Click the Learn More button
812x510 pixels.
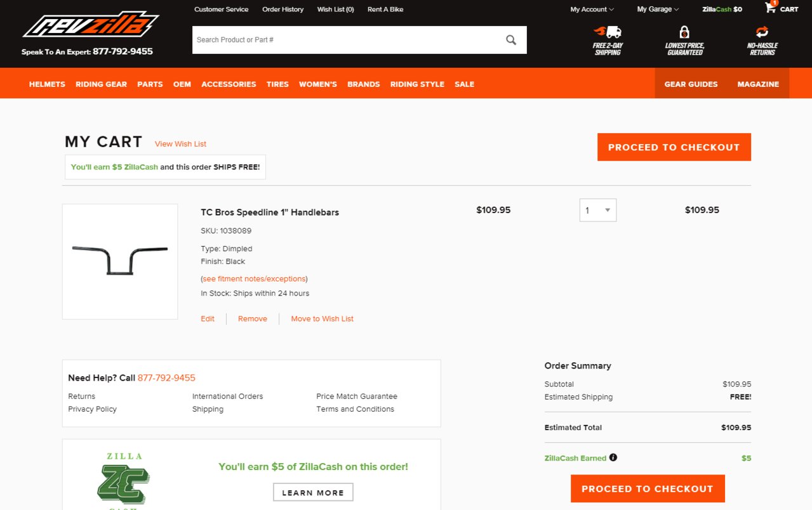click(x=313, y=492)
